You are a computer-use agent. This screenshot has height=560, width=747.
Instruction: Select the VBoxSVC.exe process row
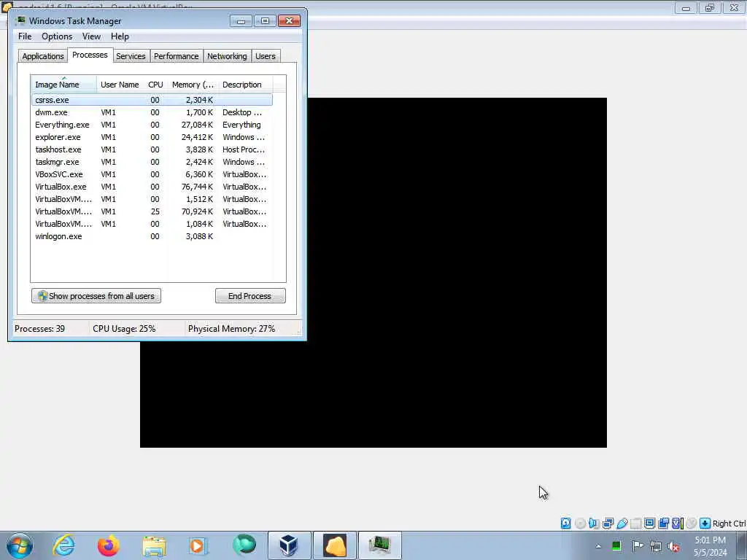point(152,174)
